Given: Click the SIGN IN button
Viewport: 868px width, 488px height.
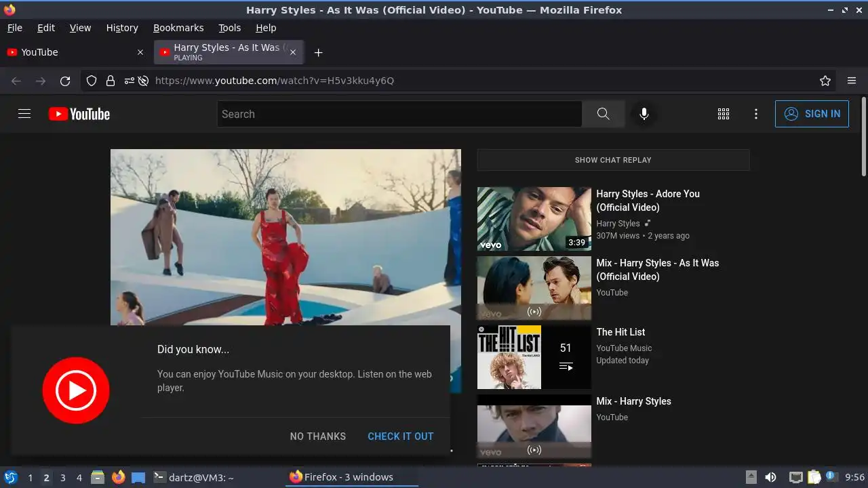Looking at the screenshot, I should pyautogui.click(x=812, y=114).
